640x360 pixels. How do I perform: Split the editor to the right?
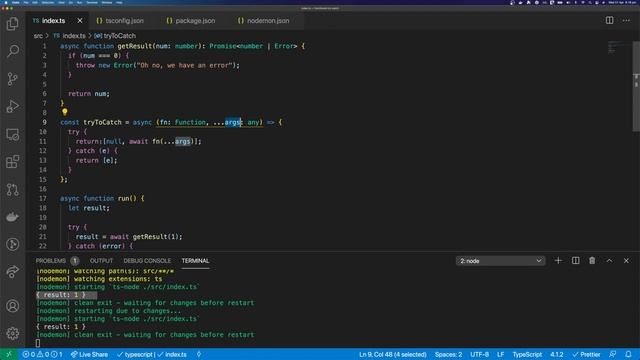609,20
